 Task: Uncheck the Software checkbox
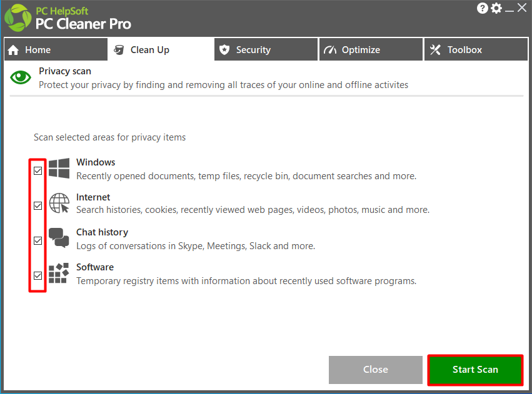click(x=38, y=275)
